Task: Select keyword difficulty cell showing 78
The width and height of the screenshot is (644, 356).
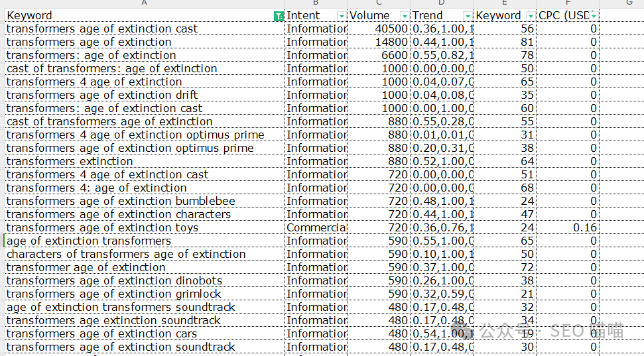Action: tap(505, 55)
